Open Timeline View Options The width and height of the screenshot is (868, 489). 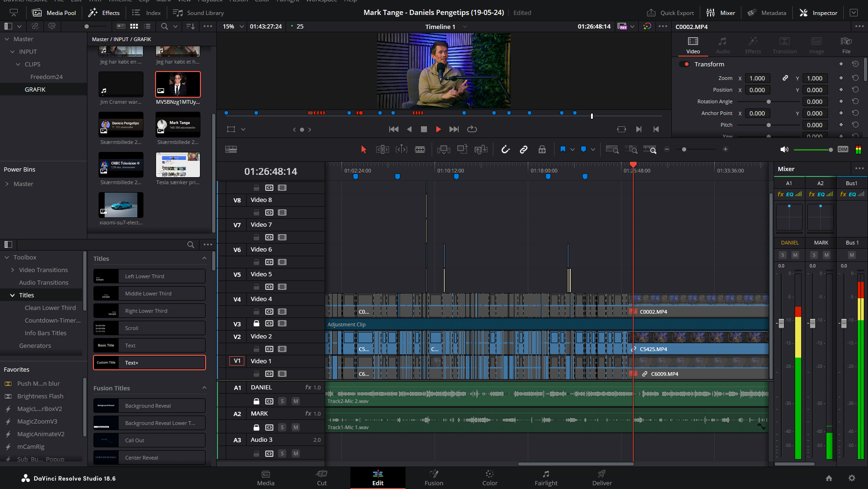231,149
